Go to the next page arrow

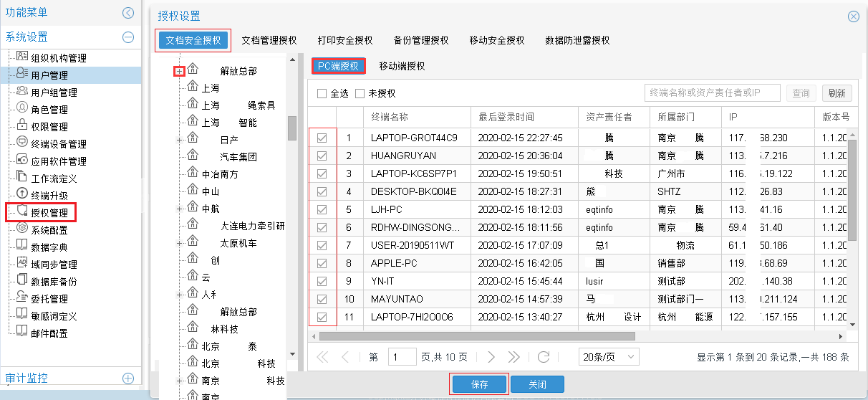(x=491, y=356)
